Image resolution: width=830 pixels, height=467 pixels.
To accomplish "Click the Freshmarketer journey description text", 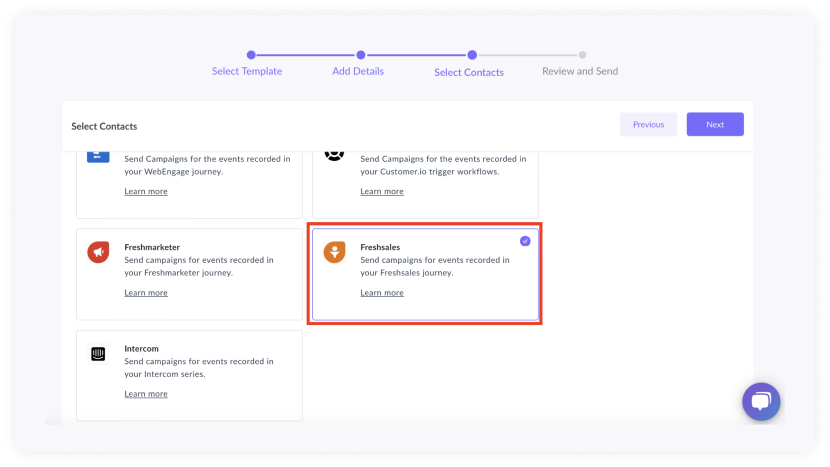I will pos(199,266).
